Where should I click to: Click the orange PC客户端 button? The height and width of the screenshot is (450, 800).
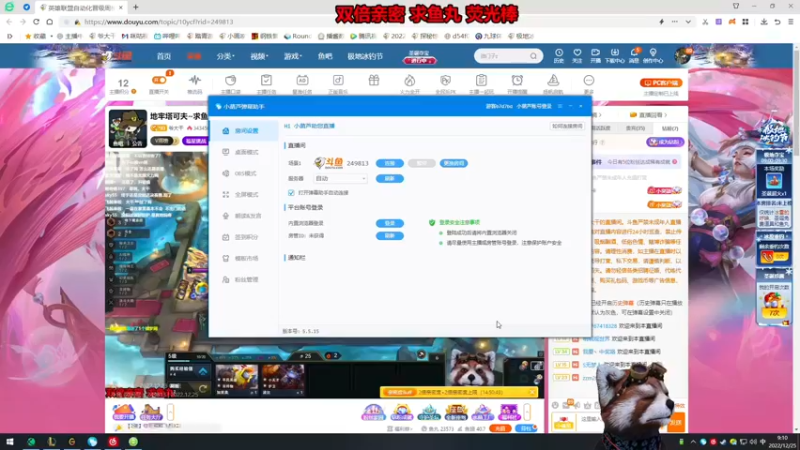tap(661, 83)
